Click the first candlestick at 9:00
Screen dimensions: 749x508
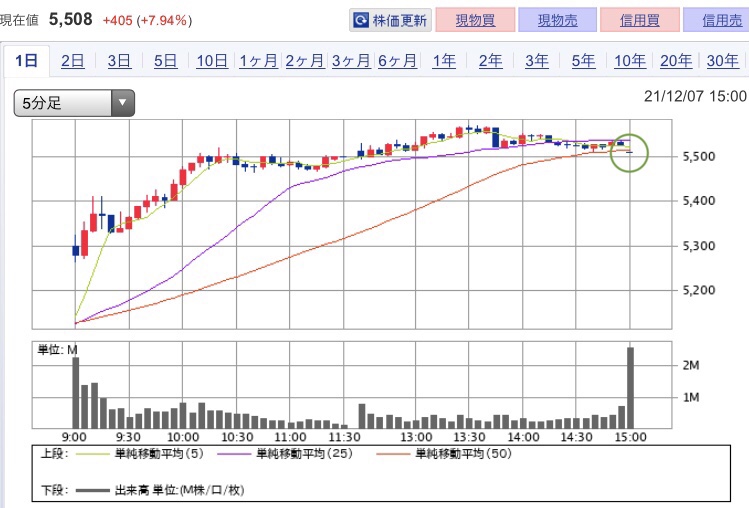tap(75, 249)
